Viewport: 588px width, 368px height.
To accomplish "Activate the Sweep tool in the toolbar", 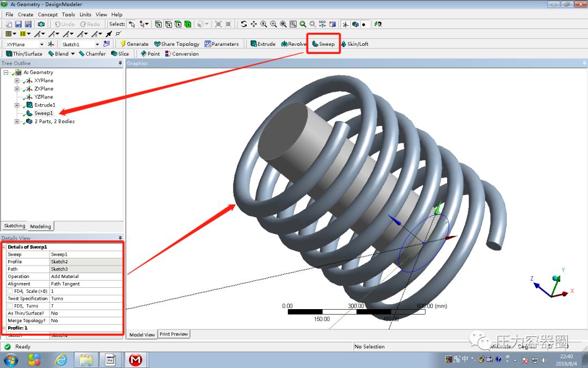I will (x=323, y=44).
